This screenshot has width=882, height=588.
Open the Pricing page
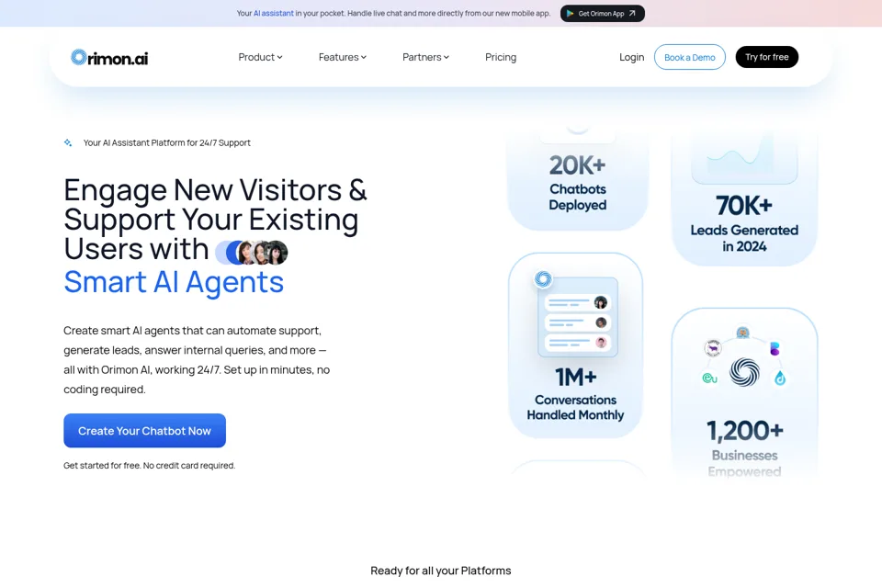pos(501,57)
